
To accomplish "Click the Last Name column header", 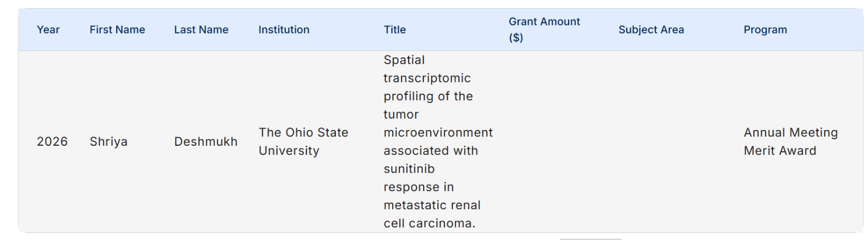I will click(201, 30).
